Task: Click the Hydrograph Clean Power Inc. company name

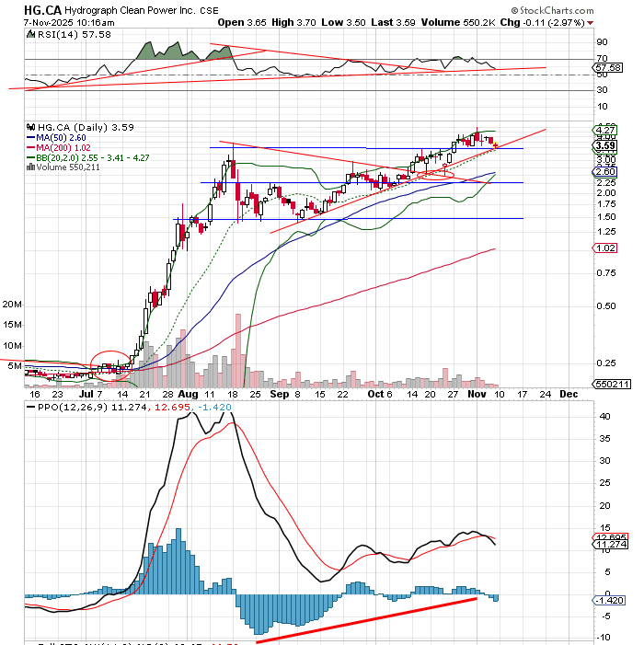Action: (x=131, y=10)
